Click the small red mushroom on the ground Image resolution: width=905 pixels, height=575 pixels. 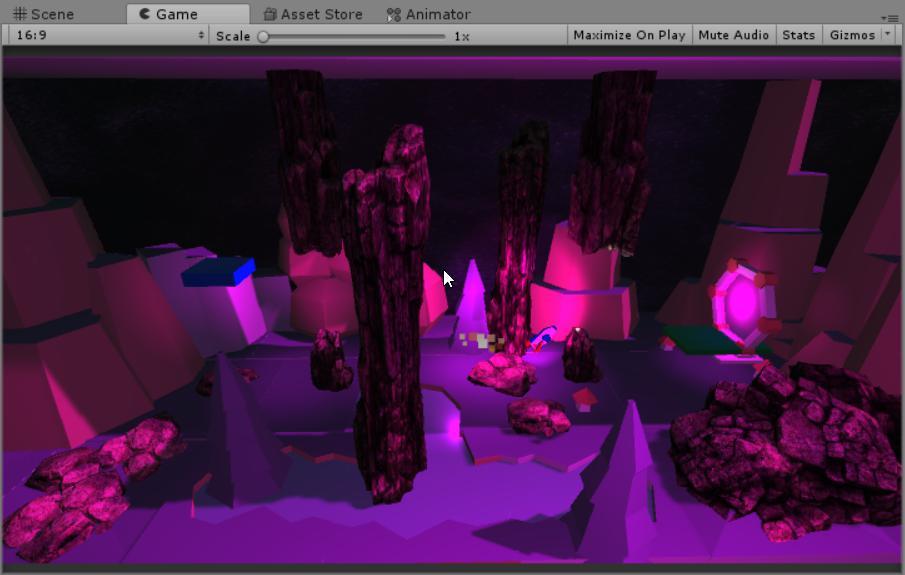(x=585, y=399)
